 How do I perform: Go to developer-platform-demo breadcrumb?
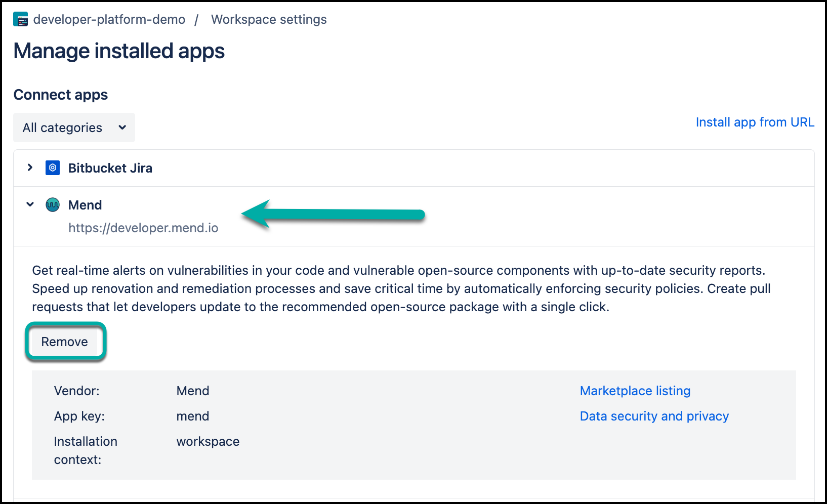pos(109,20)
